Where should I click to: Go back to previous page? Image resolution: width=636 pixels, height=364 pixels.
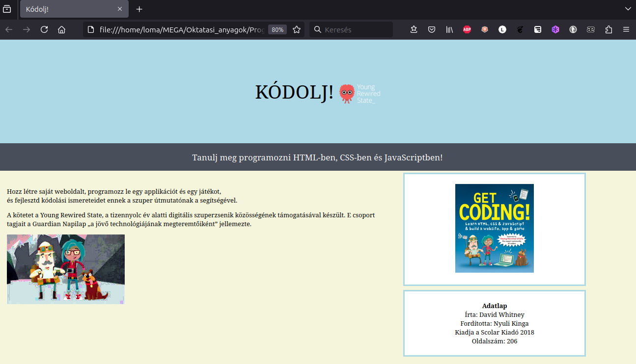point(9,29)
